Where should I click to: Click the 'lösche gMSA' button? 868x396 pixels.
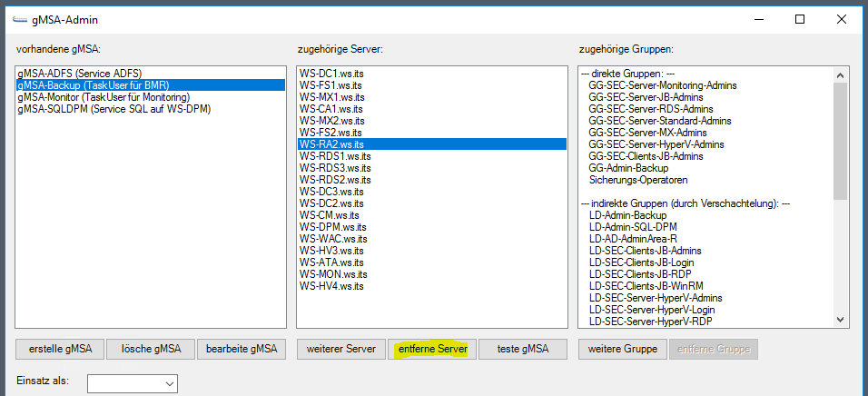(x=151, y=349)
